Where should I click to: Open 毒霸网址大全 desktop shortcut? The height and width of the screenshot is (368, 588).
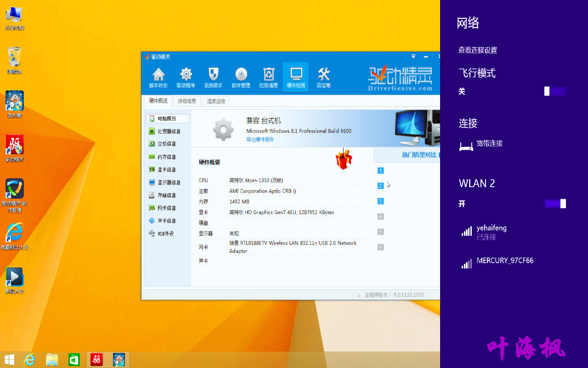pos(14,236)
